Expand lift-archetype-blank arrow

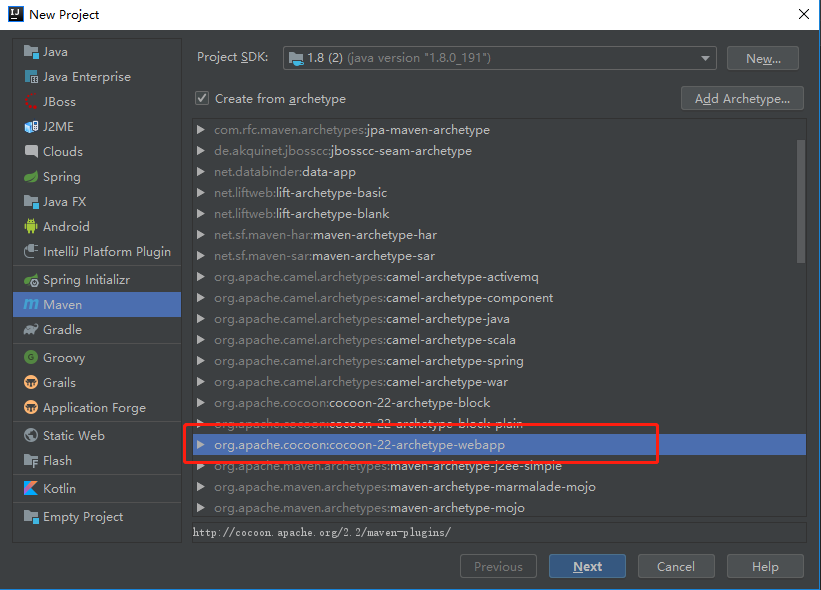coord(201,214)
